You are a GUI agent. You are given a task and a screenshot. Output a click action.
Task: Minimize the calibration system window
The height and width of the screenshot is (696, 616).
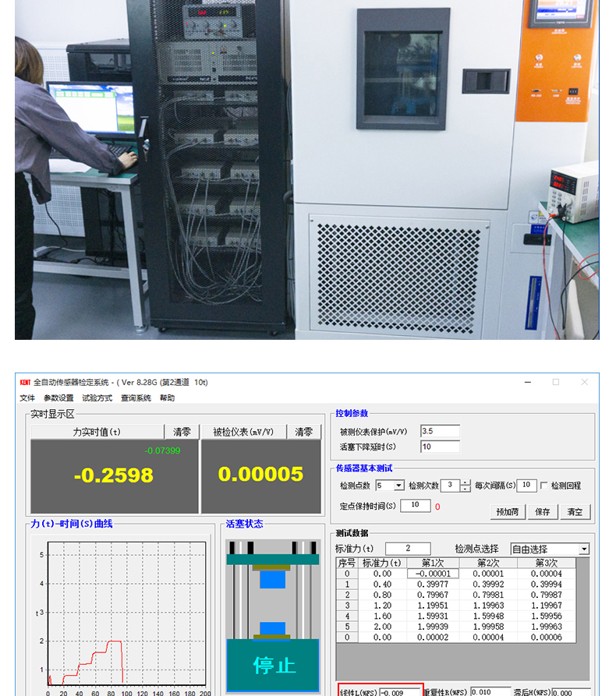[x=527, y=382]
